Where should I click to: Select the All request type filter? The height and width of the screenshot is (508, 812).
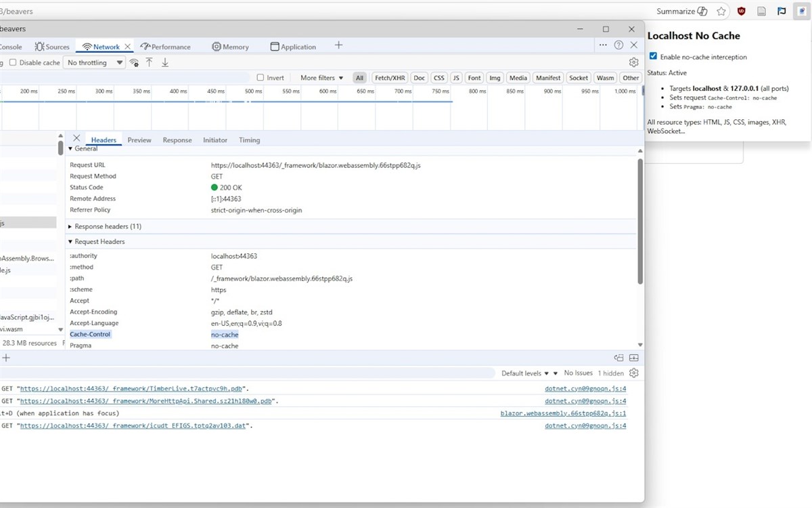click(359, 78)
